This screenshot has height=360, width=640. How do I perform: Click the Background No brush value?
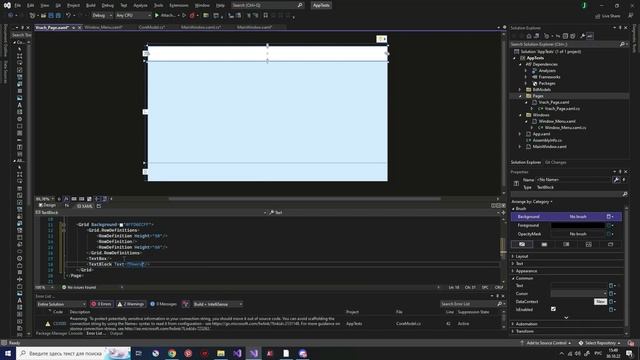click(x=578, y=217)
